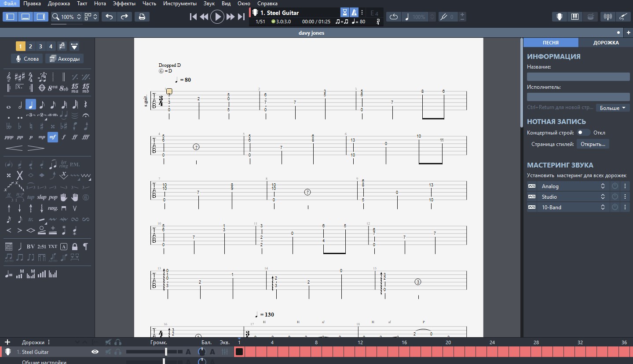Open the Эффекты menu
The width and height of the screenshot is (633, 364).
[124, 4]
